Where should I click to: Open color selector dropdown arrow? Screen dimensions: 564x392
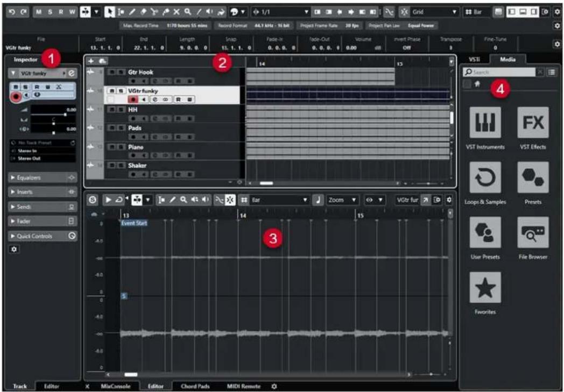(x=243, y=12)
